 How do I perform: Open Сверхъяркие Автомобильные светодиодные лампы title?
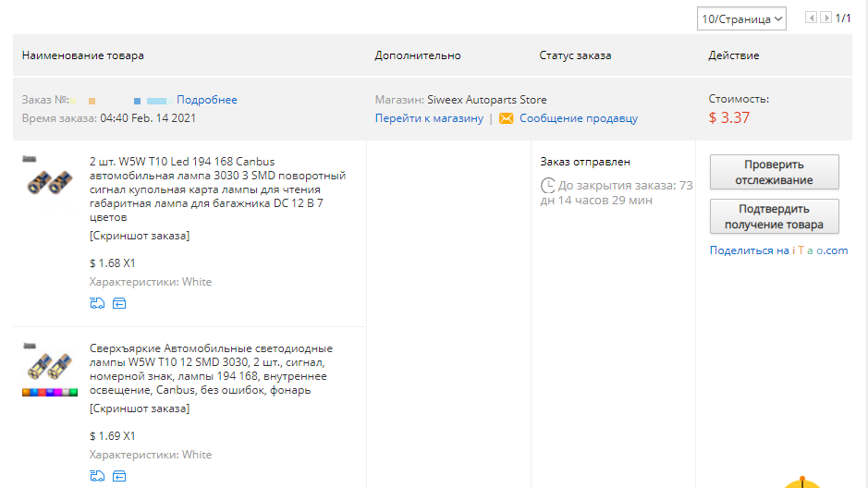click(211, 369)
